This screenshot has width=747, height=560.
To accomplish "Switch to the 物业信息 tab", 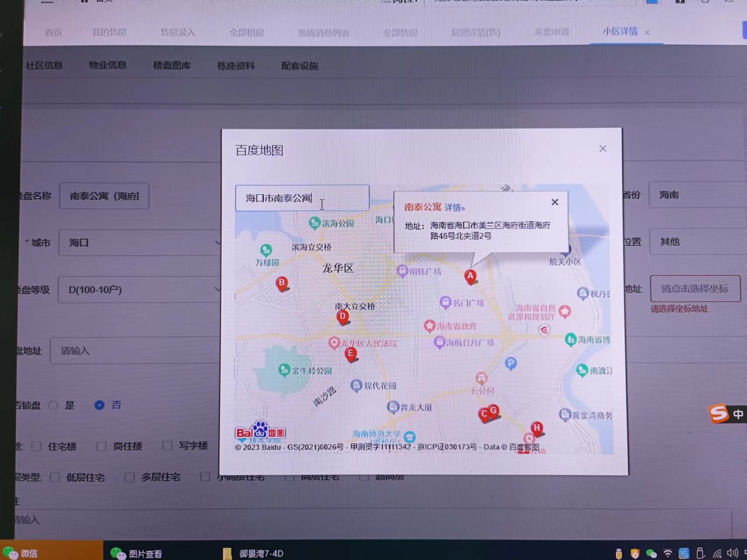I will coord(107,66).
